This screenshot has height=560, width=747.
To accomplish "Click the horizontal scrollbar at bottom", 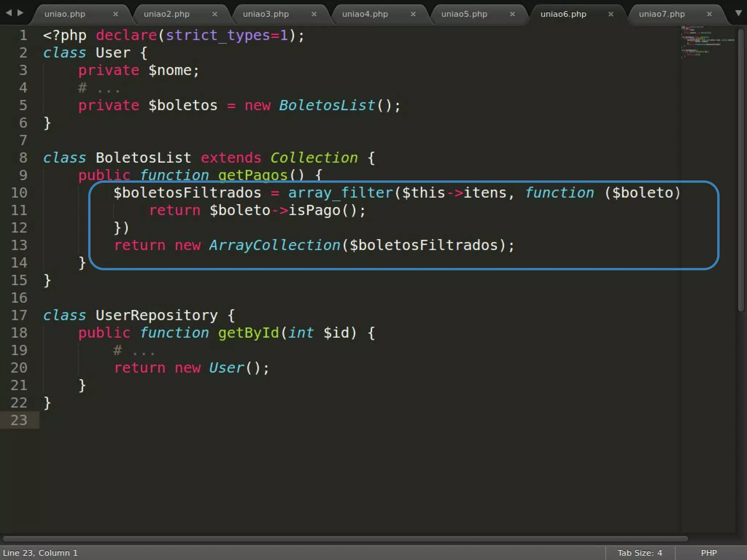I will click(x=345, y=538).
